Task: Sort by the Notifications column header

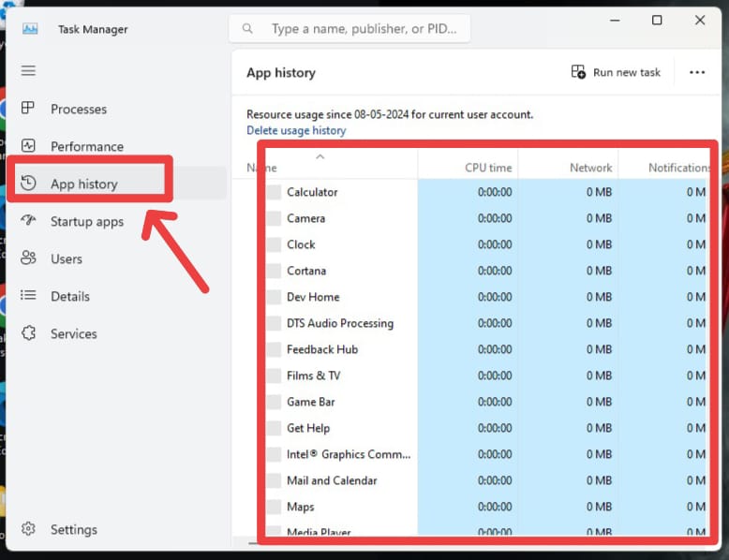Action: point(678,168)
